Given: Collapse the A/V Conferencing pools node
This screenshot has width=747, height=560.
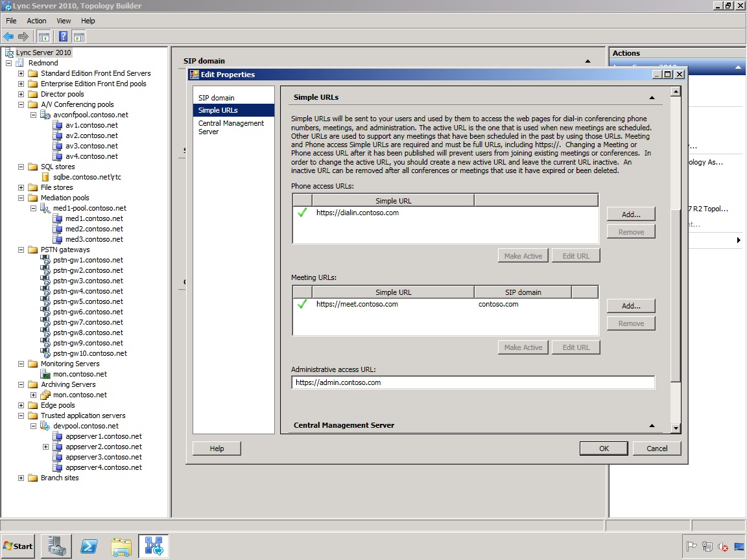Looking at the screenshot, I should (21, 104).
